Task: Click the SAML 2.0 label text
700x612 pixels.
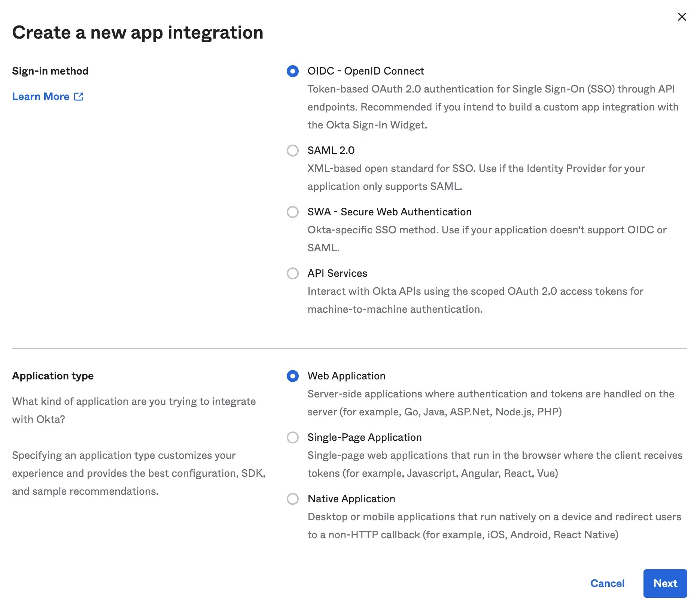Action: click(x=331, y=151)
